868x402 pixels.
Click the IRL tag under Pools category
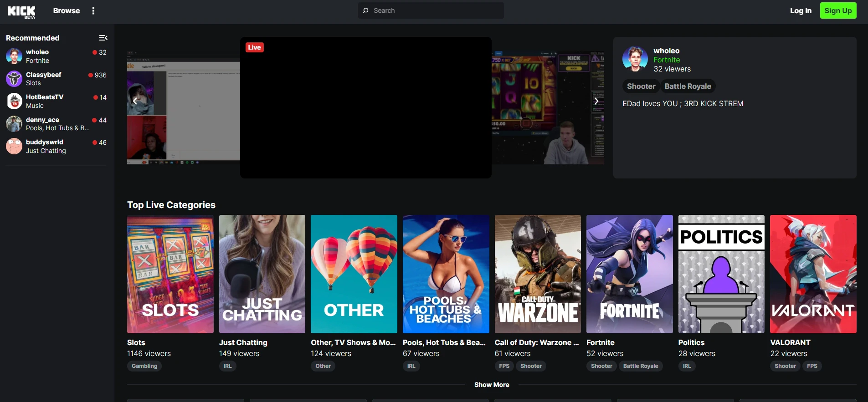click(411, 366)
